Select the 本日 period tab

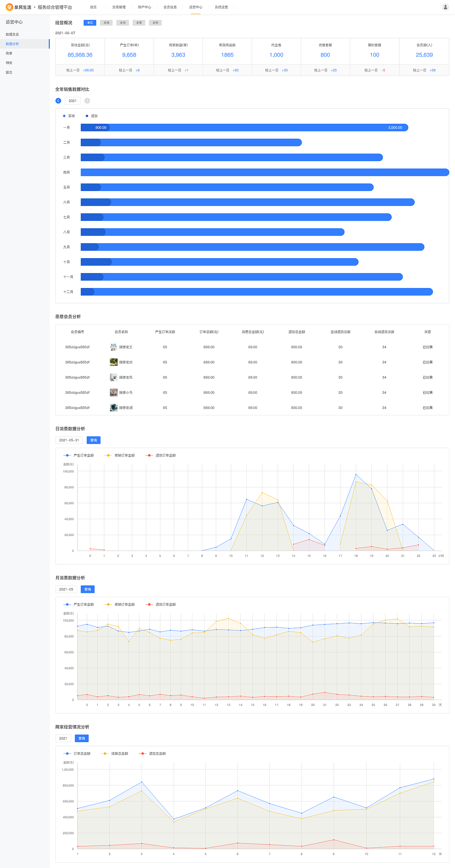point(90,23)
